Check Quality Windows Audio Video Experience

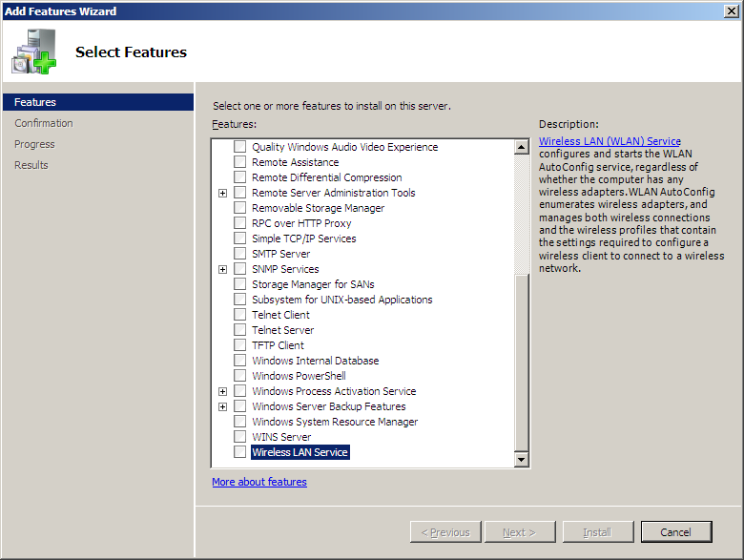[x=240, y=146]
